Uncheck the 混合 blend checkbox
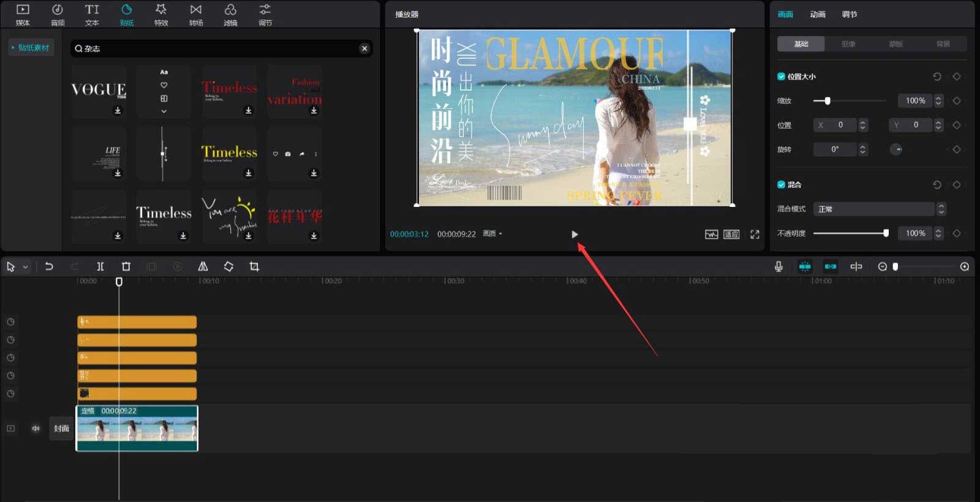The width and height of the screenshot is (980, 502). tap(781, 184)
